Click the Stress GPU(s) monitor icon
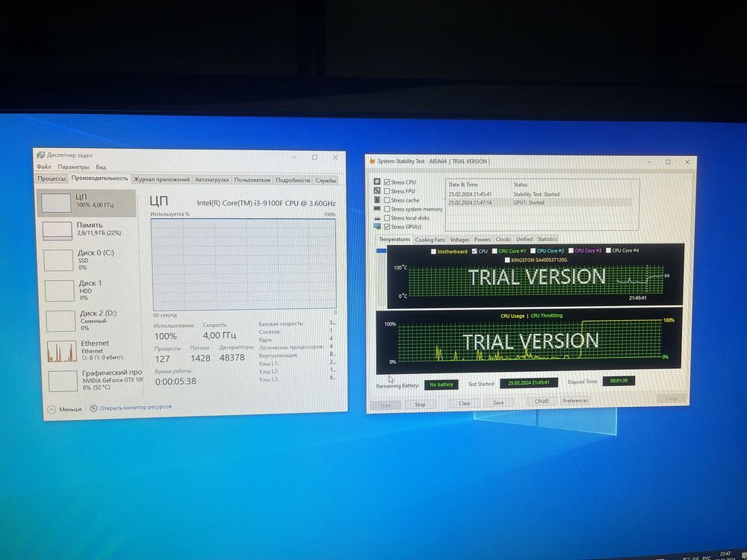 pos(377,227)
